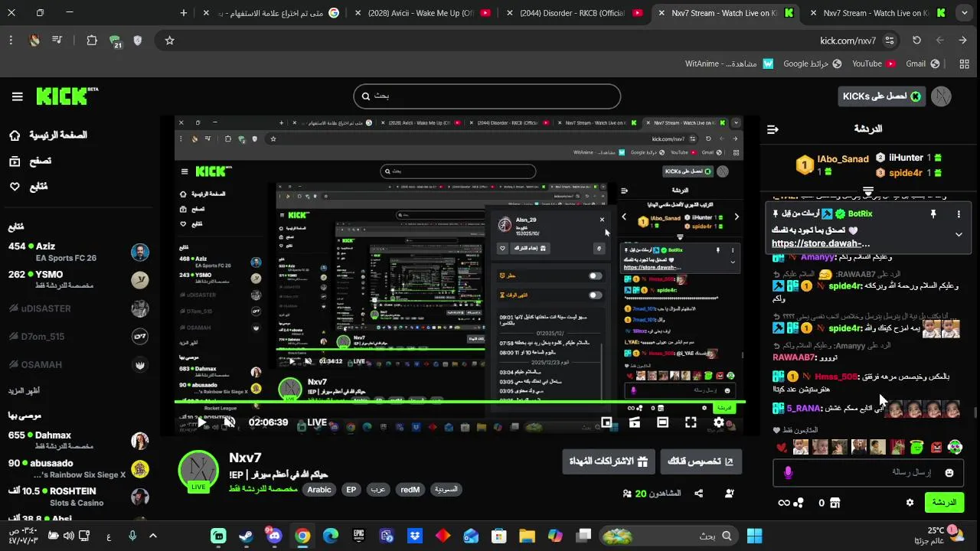Open Discord from the taskbar
The image size is (980, 551).
click(273, 536)
